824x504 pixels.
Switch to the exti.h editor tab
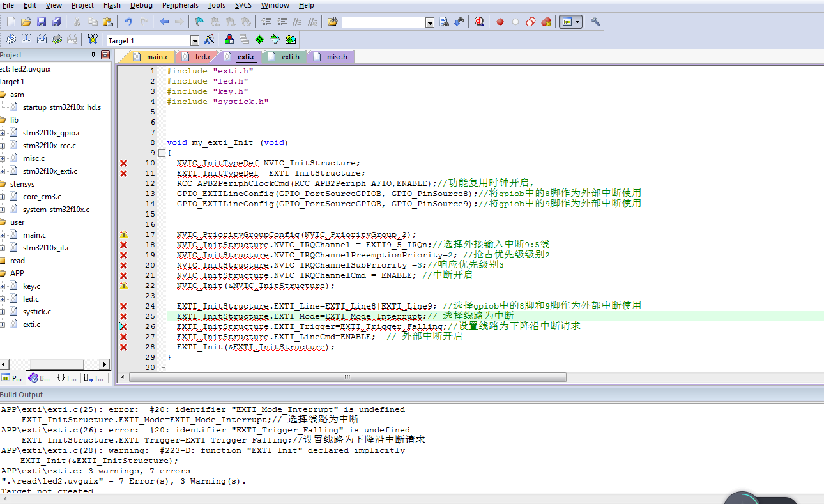point(284,57)
